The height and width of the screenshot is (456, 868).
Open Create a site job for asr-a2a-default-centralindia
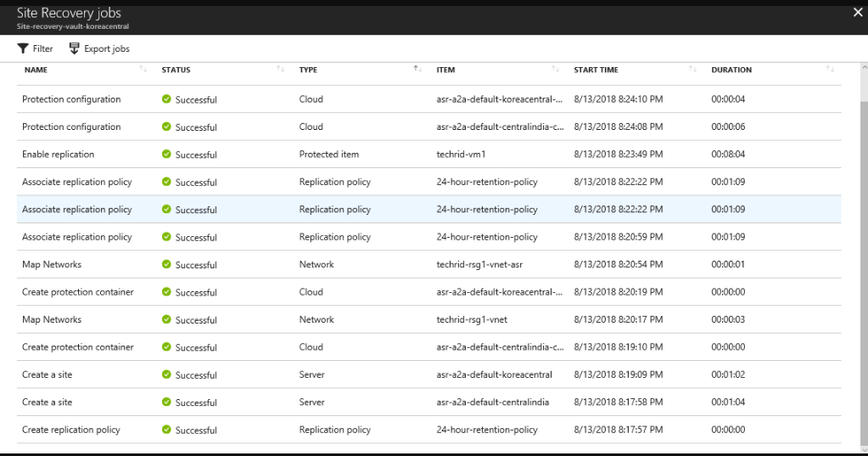click(429, 402)
